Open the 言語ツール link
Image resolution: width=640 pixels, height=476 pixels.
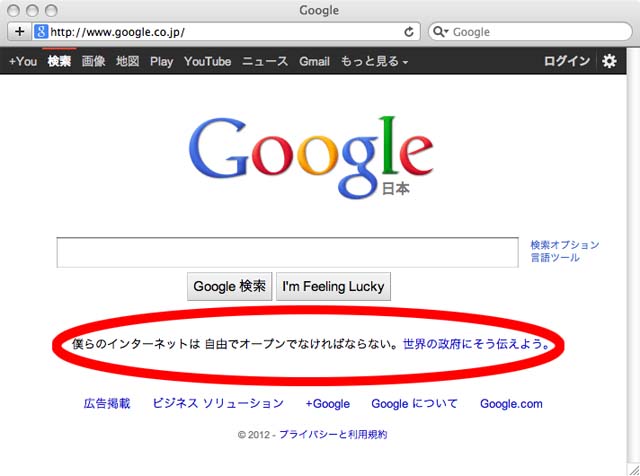(555, 258)
